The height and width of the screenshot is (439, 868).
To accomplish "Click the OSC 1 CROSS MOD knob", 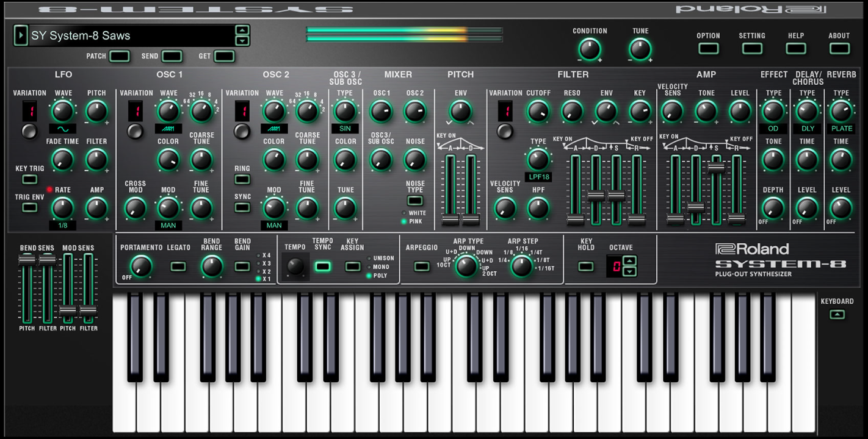I will (x=135, y=208).
